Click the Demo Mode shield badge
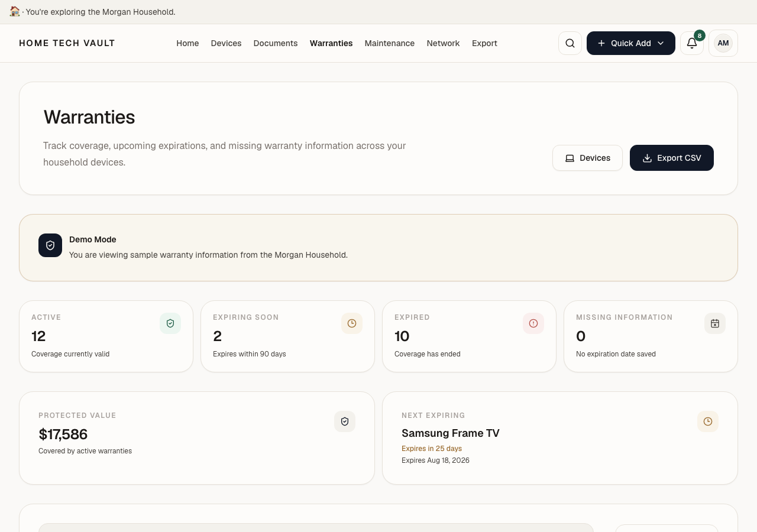The height and width of the screenshot is (532, 757). point(50,245)
